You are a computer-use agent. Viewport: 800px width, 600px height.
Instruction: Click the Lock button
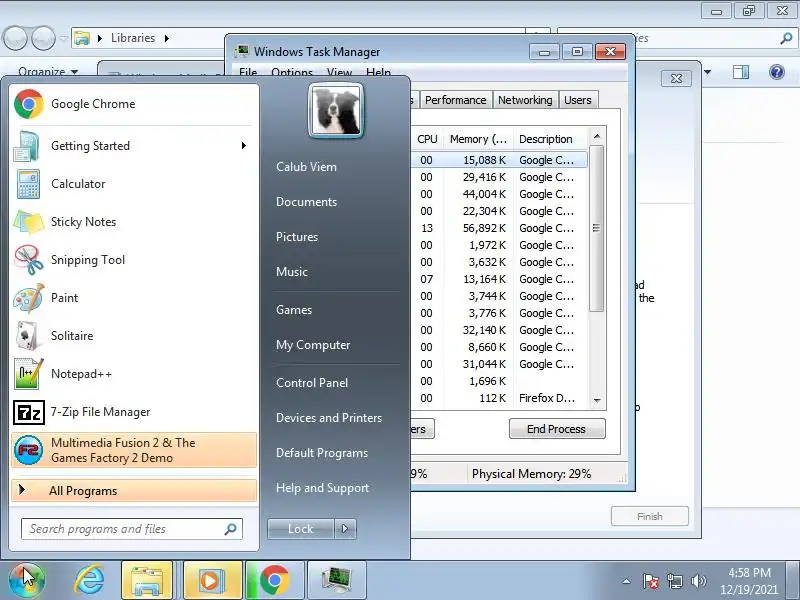(x=301, y=529)
